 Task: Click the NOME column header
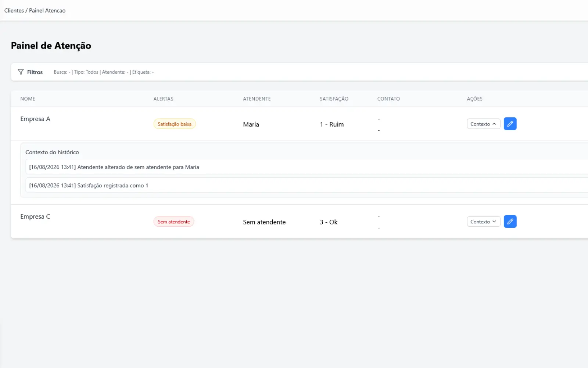click(28, 99)
